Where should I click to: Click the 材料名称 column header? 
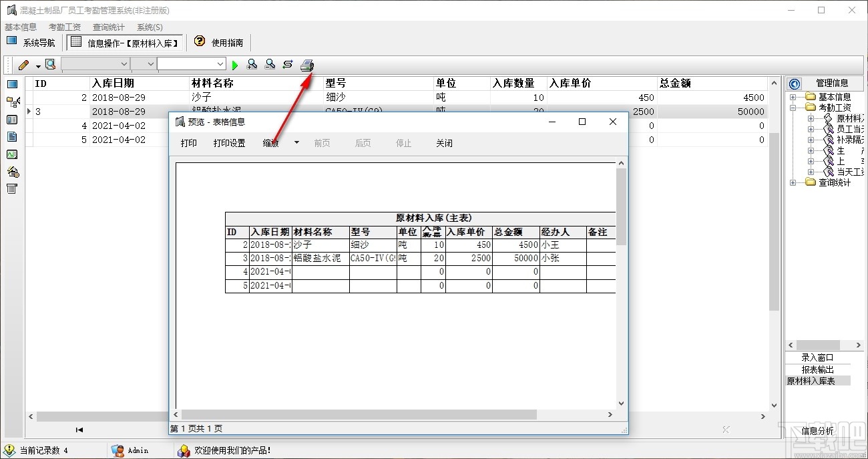point(256,84)
